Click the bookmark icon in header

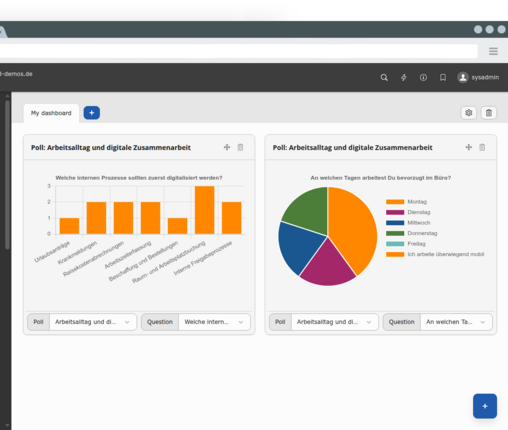click(x=443, y=77)
